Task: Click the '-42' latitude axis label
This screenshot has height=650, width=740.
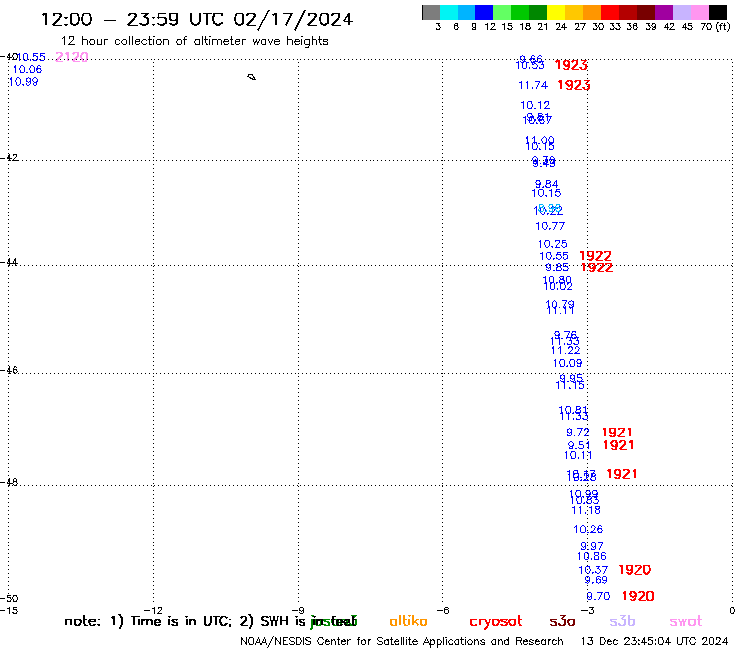Action: coord(9,157)
